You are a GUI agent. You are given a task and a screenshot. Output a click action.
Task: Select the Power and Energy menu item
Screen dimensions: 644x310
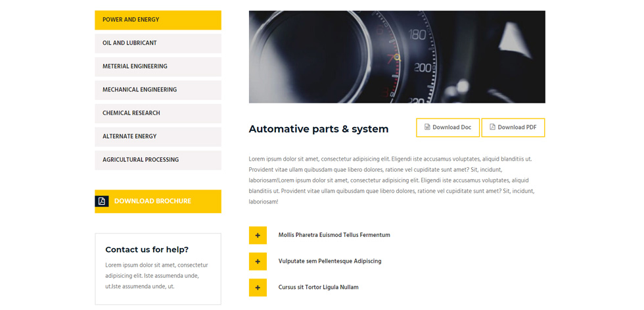coord(158,20)
